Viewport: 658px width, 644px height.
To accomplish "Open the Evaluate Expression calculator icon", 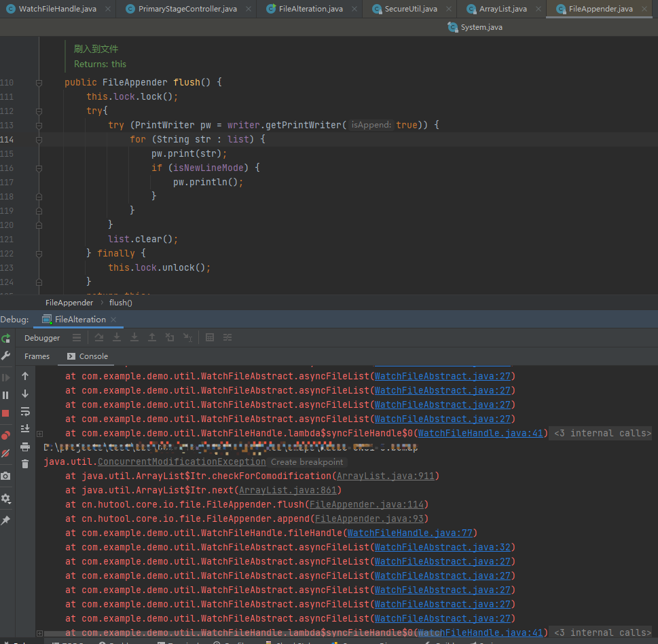I will [x=210, y=337].
